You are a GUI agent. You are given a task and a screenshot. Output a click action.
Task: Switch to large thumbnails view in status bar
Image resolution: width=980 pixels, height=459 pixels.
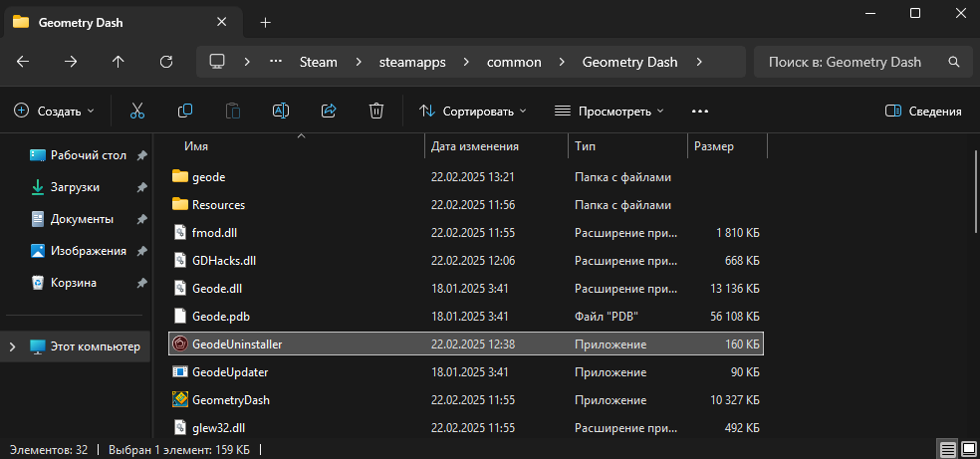pyautogui.click(x=967, y=450)
